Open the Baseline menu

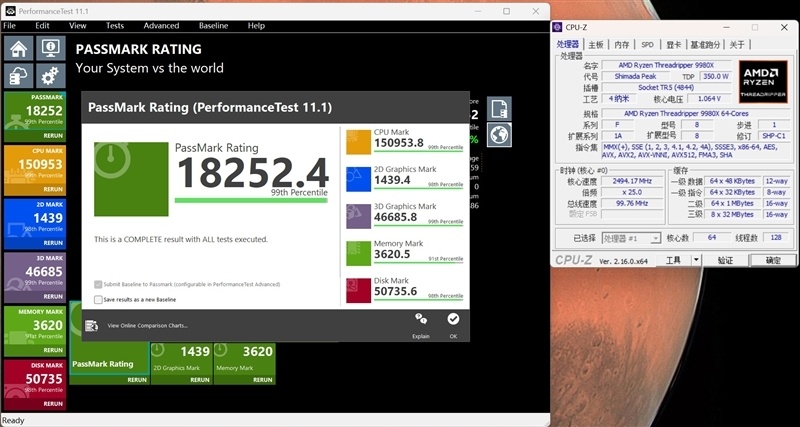point(213,25)
